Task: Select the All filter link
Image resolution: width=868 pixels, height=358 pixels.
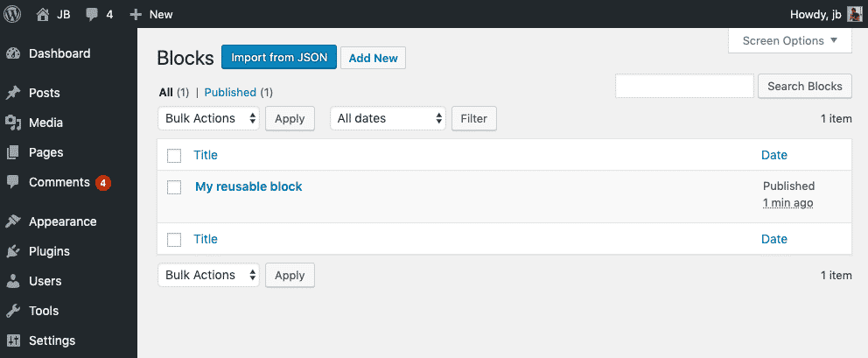Action: tap(166, 93)
